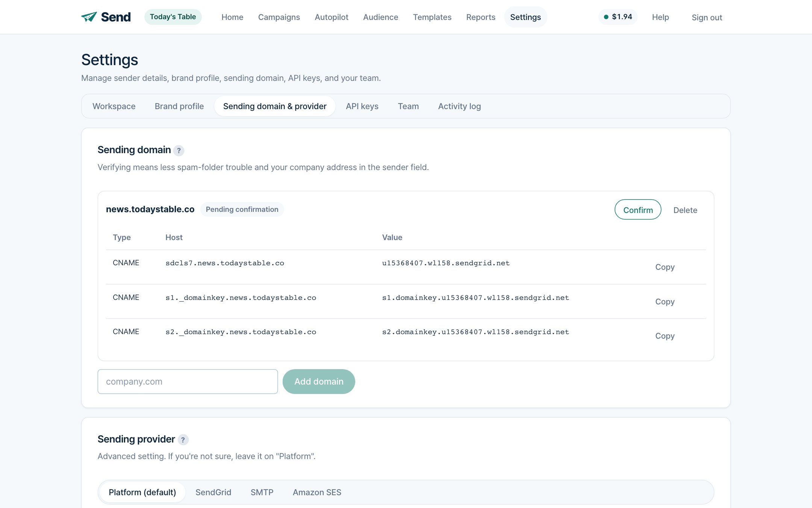812x508 pixels.
Task: Copy the s2._domainkey CNAME record
Action: tap(665, 336)
